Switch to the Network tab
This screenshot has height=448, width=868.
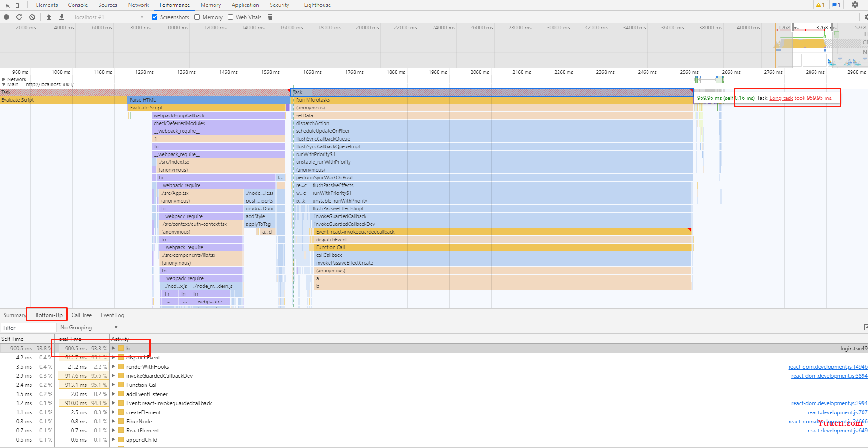pos(138,5)
